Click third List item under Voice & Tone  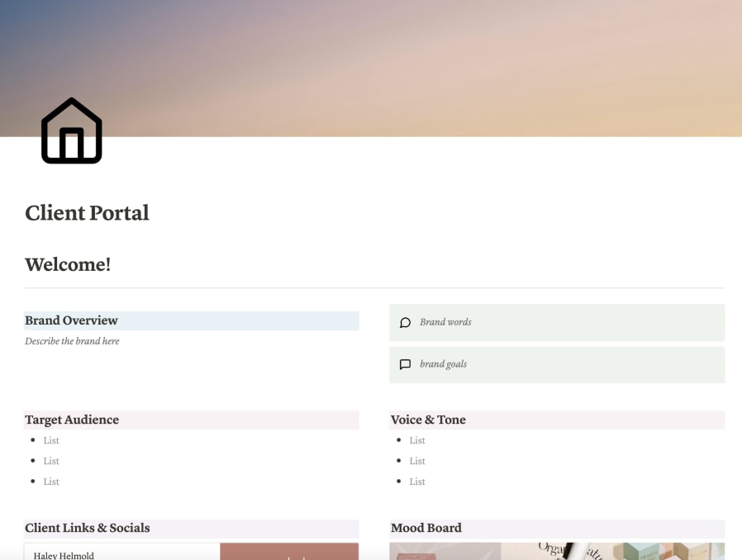(417, 482)
